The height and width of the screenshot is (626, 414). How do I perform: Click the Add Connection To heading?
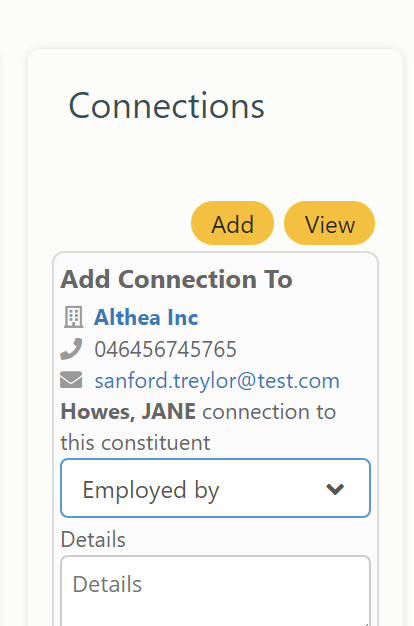click(176, 279)
